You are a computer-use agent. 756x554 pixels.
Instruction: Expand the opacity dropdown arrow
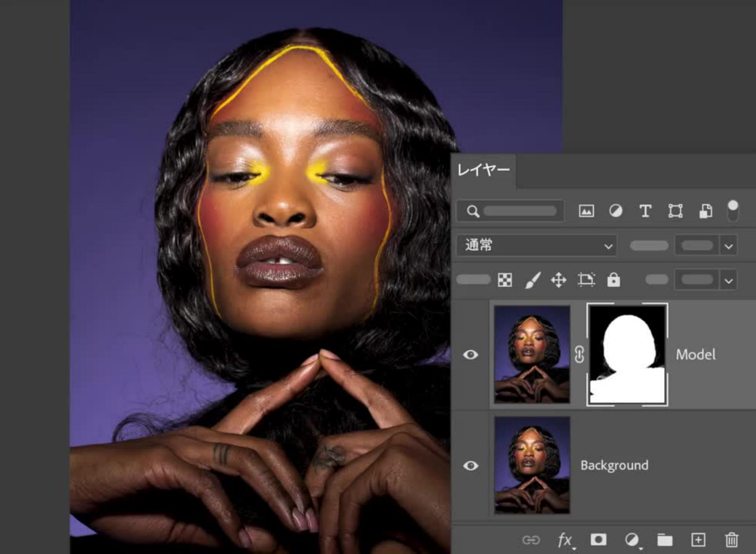pos(728,246)
